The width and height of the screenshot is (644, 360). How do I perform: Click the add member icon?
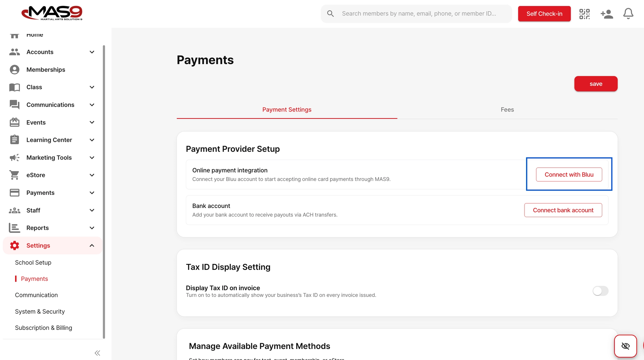tap(607, 14)
